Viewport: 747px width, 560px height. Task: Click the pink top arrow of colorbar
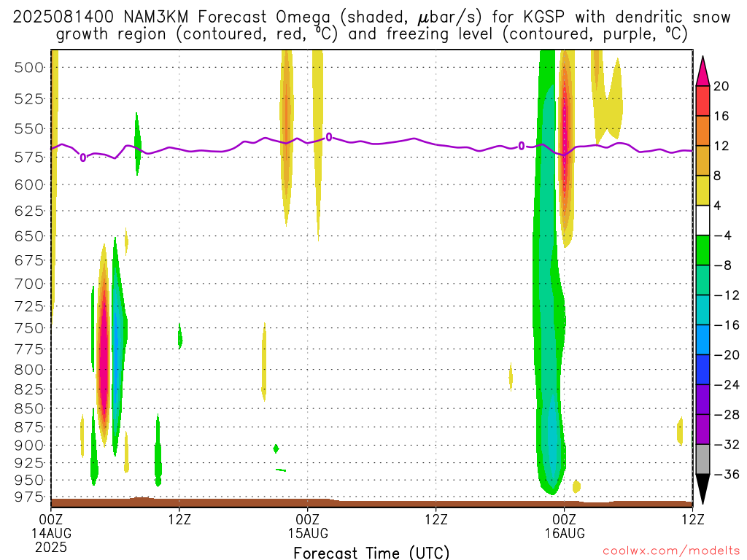point(703,71)
